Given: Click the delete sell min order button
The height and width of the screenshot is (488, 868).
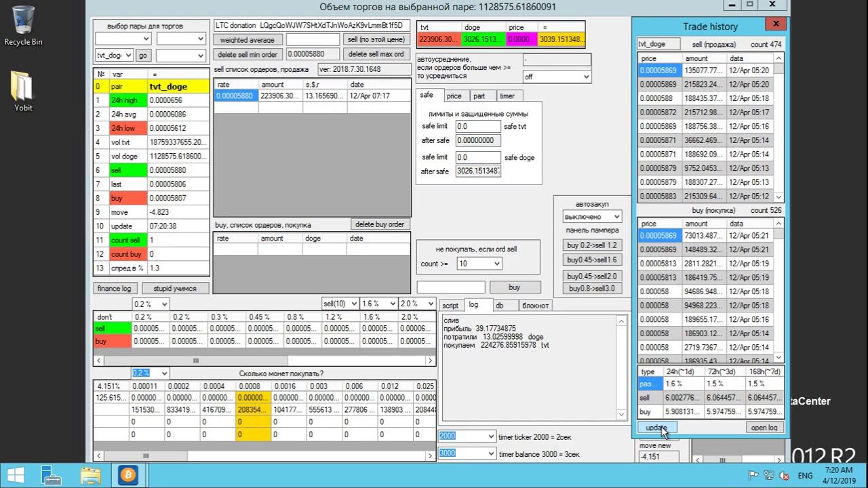Looking at the screenshot, I should tap(248, 54).
